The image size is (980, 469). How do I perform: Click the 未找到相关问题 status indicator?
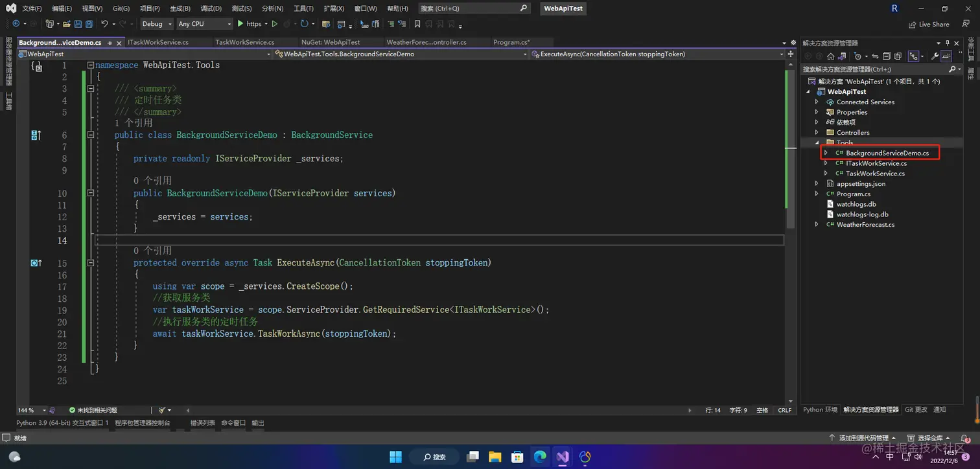click(x=93, y=410)
